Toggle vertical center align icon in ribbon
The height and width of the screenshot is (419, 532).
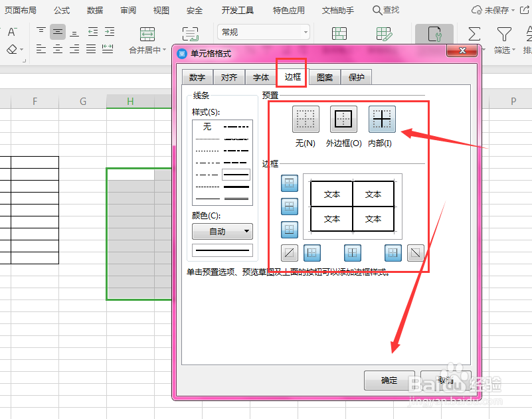[58, 32]
